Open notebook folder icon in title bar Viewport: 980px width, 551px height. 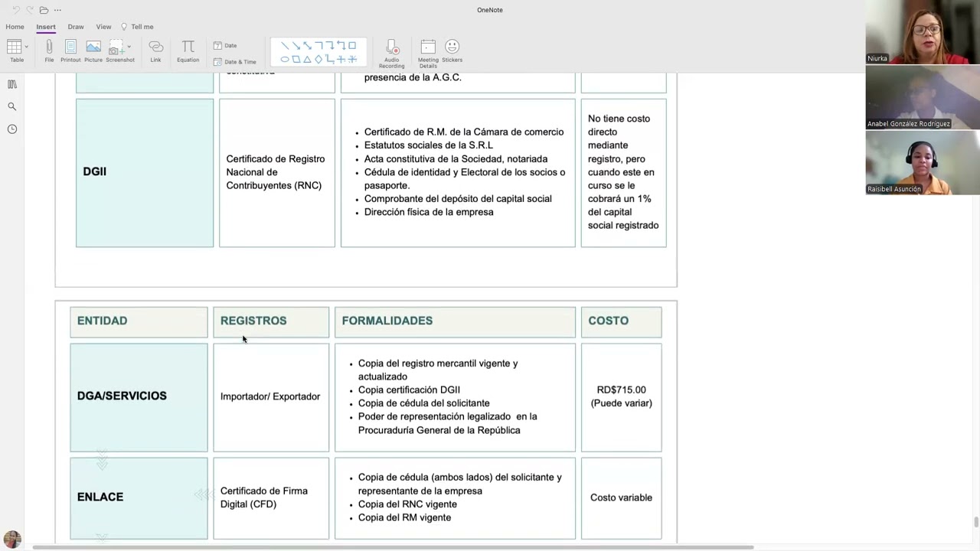point(44,10)
